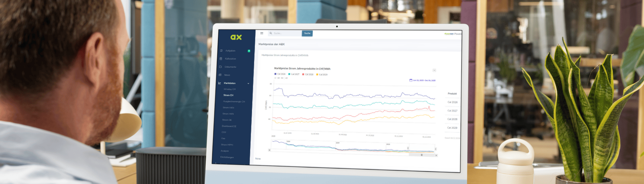This screenshot has height=184, width=644.
Task: Open Intraday CH menu item
Action: [x=230, y=89]
